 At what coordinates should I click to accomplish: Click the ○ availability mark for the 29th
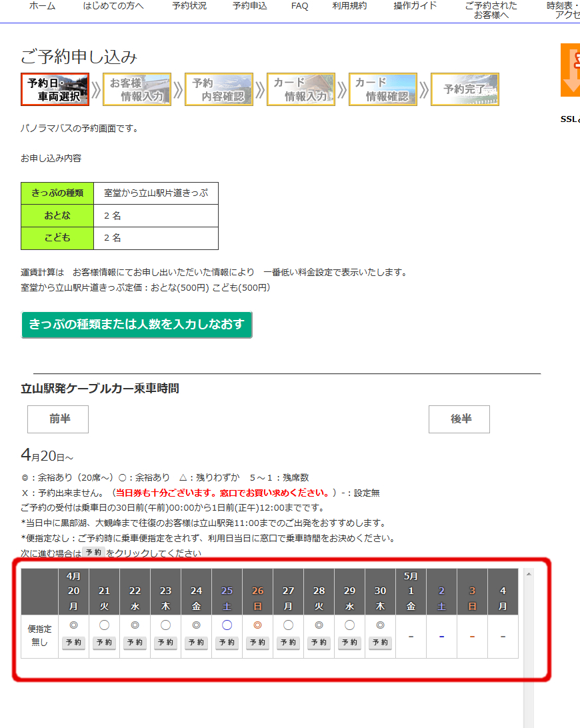coord(350,625)
